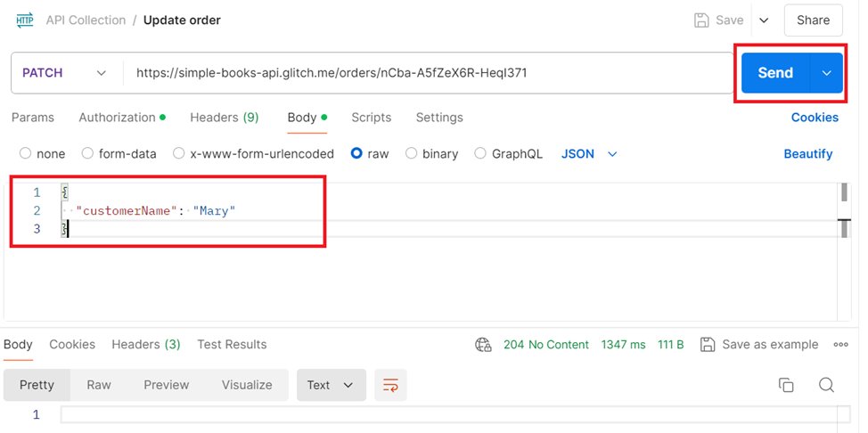Open the response more options ellipsis
Screen dimensions: 868x433
pos(840,345)
